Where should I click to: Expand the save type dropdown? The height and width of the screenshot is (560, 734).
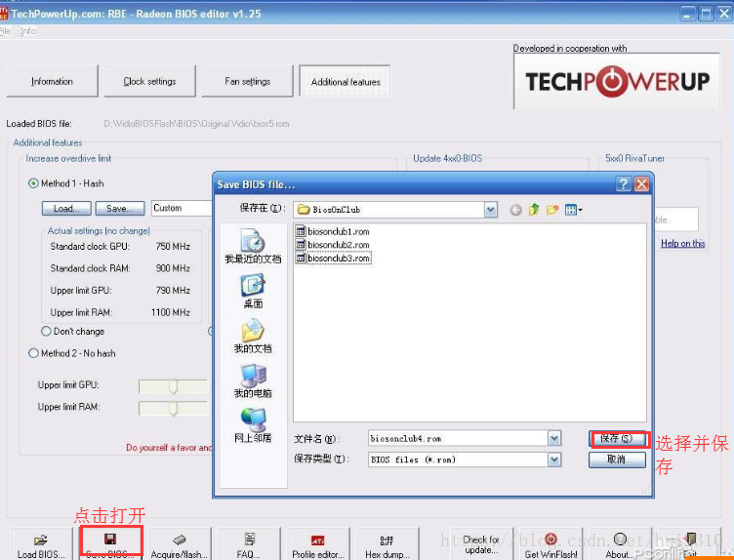point(554,460)
